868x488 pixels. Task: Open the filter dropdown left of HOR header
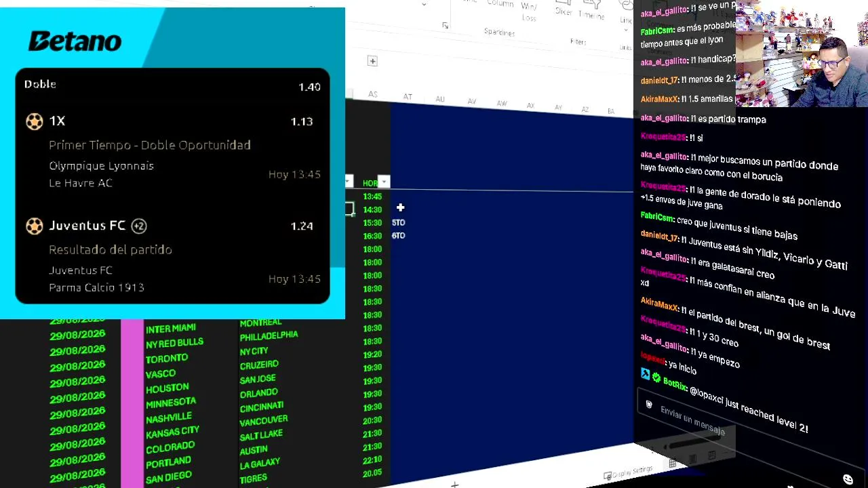coord(349,181)
